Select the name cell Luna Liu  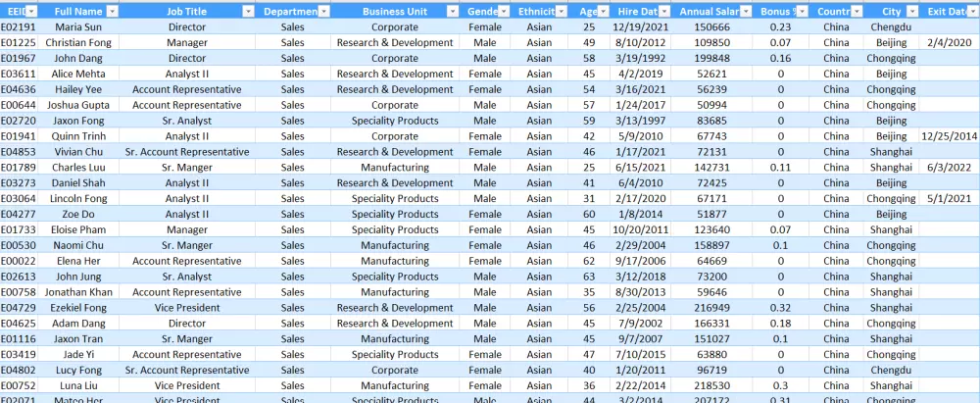tap(78, 385)
